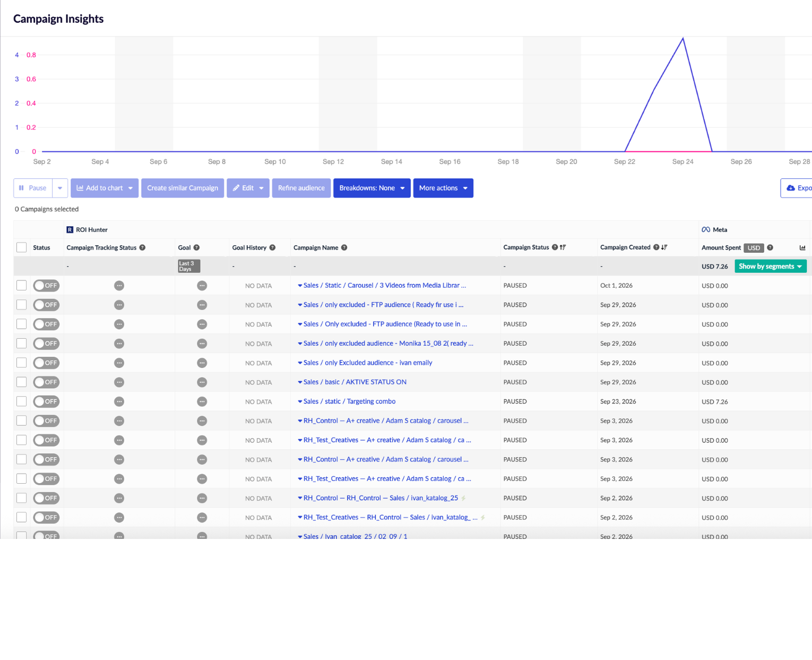This screenshot has height=660, width=812.
Task: Open Add to chart dropdown
Action: [x=105, y=188]
